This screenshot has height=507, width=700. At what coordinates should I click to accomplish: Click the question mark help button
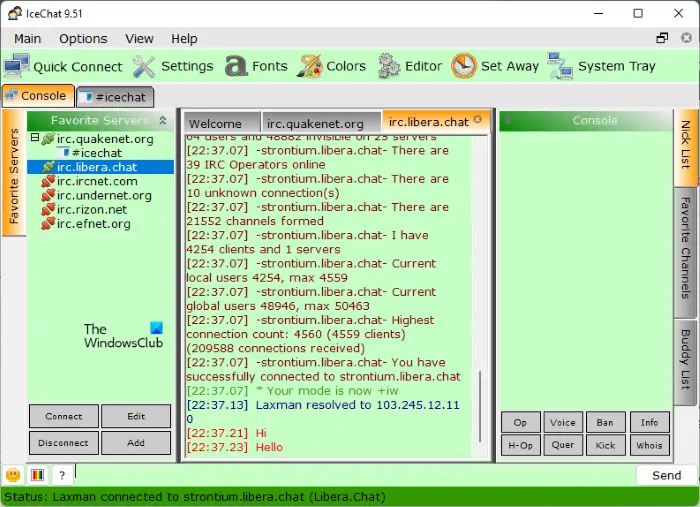pyautogui.click(x=62, y=475)
